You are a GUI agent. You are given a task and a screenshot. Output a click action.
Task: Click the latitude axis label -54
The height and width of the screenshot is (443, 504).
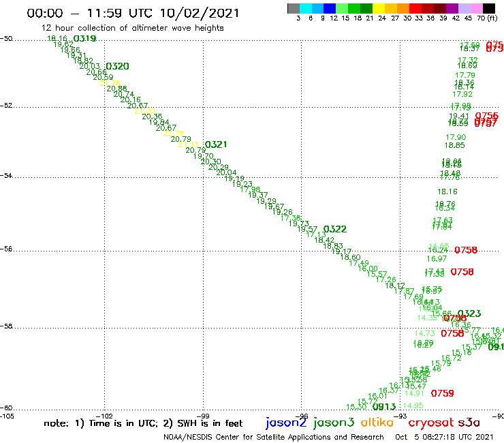(6, 175)
